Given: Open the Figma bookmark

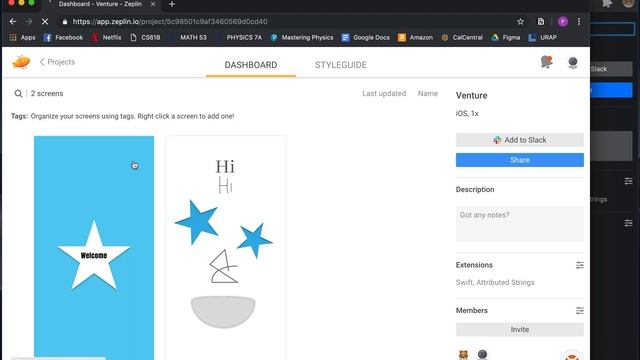Looking at the screenshot, I should (506, 38).
